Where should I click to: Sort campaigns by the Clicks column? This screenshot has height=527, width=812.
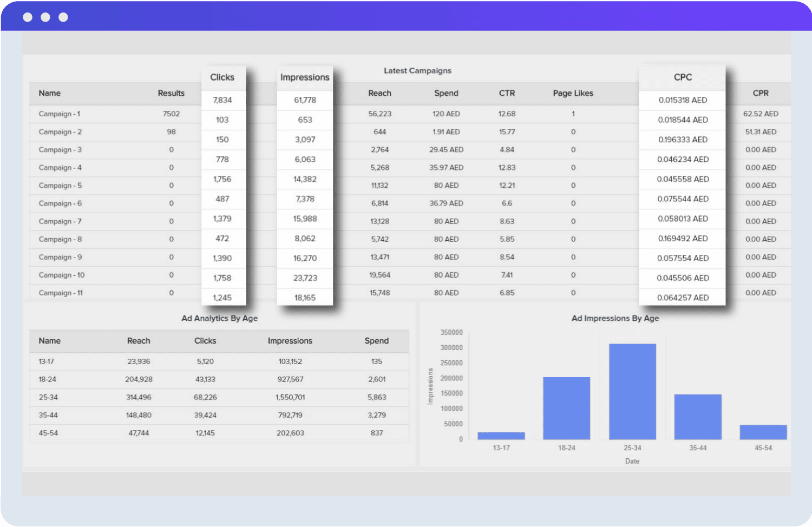[223, 77]
